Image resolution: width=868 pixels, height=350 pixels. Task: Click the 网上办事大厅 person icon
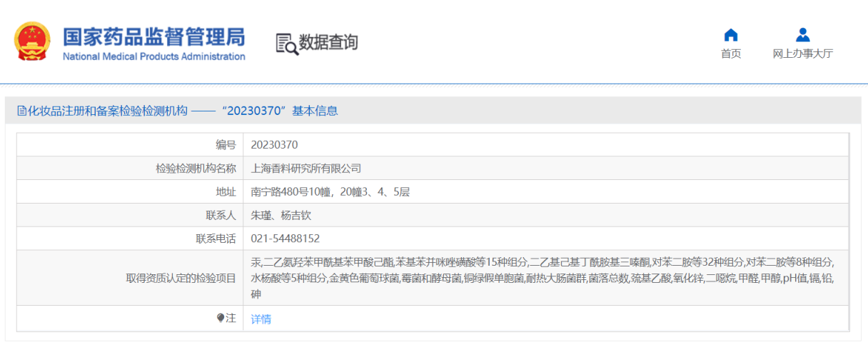pos(803,35)
